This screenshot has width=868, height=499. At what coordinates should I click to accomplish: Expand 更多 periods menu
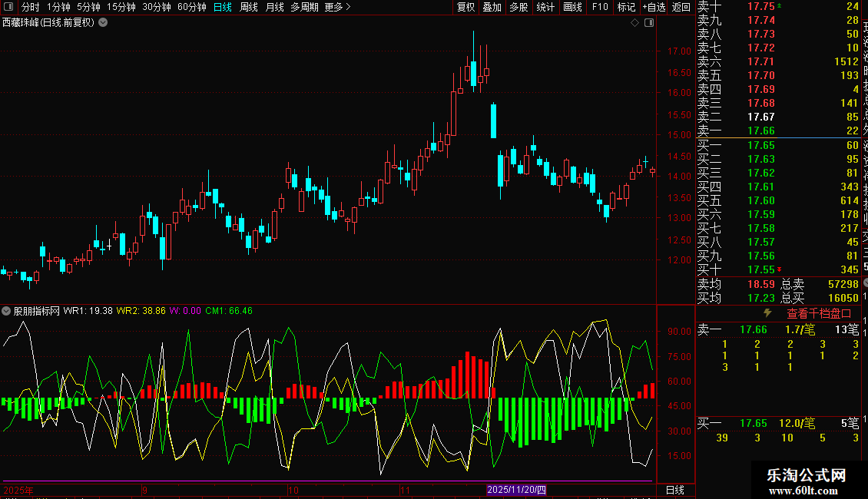click(338, 7)
